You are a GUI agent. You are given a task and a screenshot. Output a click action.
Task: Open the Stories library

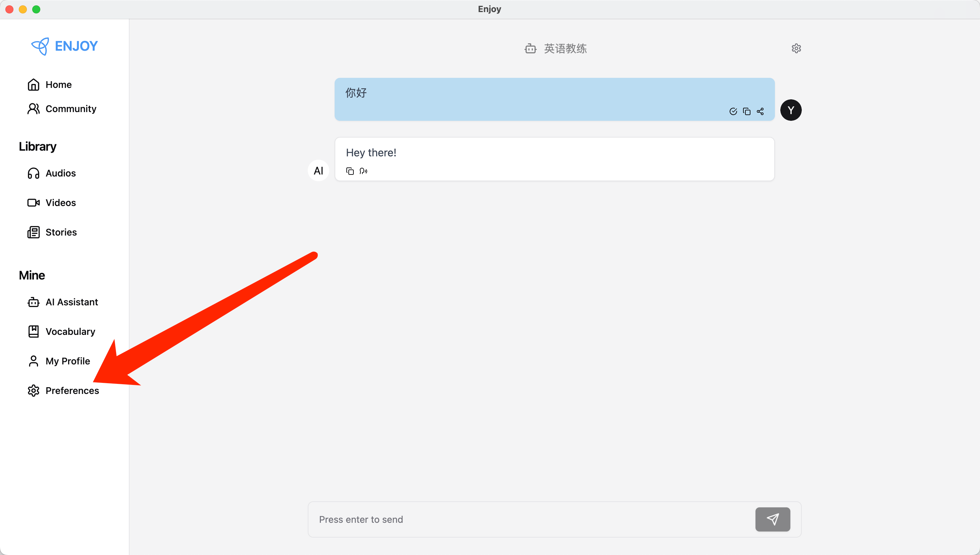tap(61, 232)
